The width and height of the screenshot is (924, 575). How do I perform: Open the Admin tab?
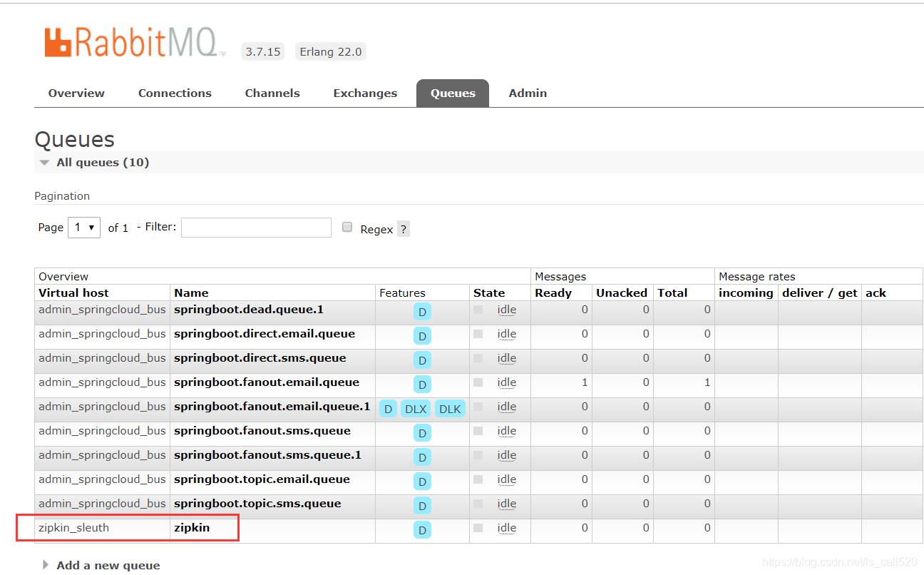coord(528,93)
